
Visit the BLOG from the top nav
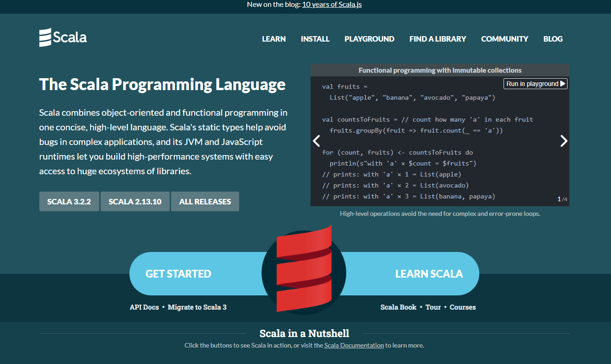(553, 39)
